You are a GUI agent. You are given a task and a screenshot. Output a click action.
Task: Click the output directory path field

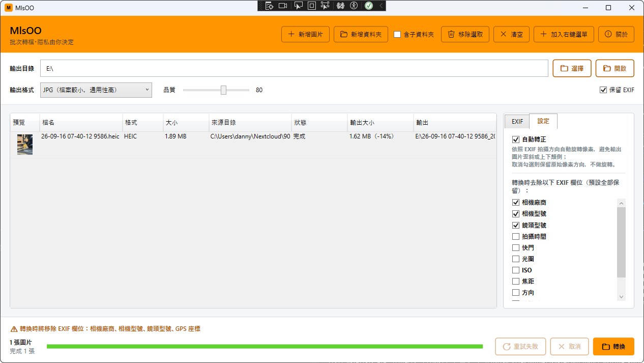[294, 68]
